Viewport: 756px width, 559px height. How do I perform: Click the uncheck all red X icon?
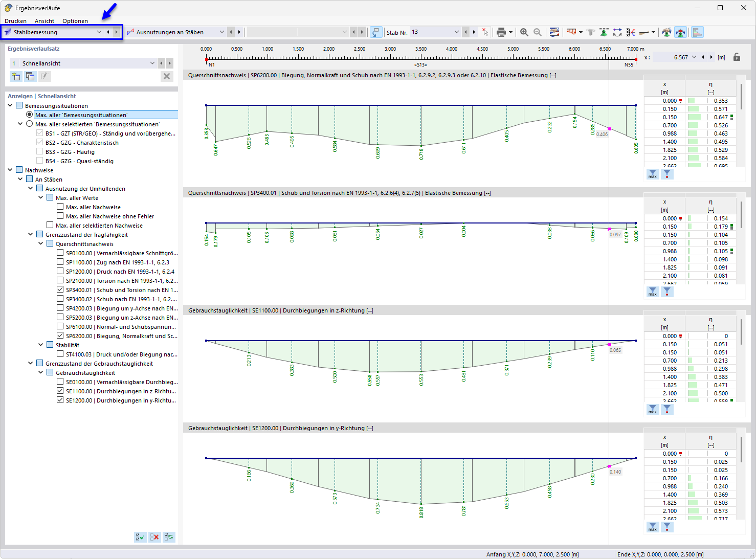tap(154, 537)
